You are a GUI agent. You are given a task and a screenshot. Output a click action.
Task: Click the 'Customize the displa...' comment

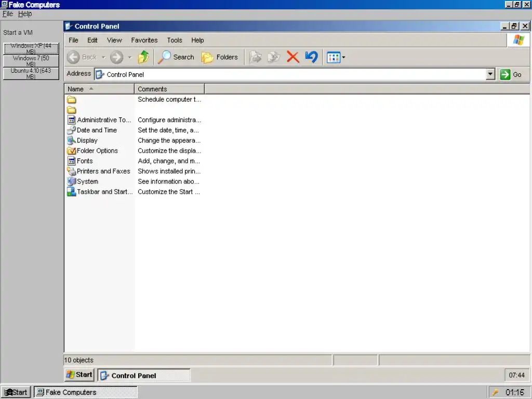pos(169,151)
